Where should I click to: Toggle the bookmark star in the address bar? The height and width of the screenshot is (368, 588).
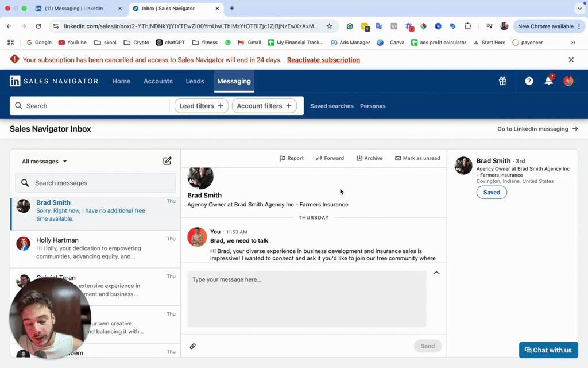coord(330,26)
